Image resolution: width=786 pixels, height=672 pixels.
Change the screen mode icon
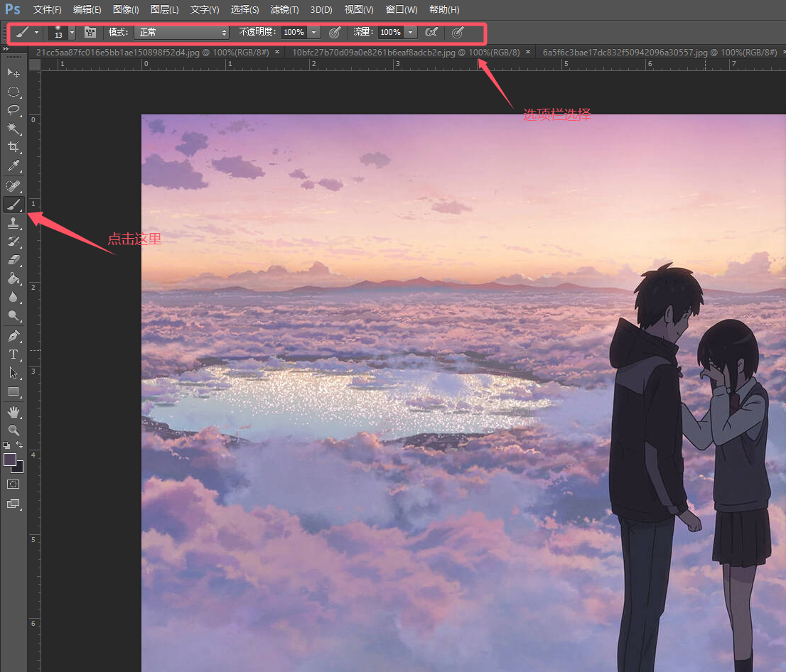point(14,504)
